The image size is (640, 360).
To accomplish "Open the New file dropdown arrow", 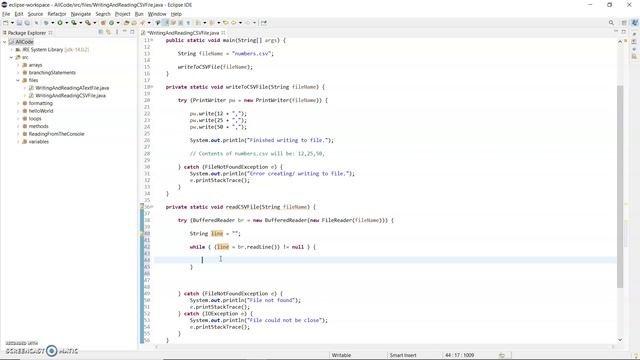I will (12, 23).
